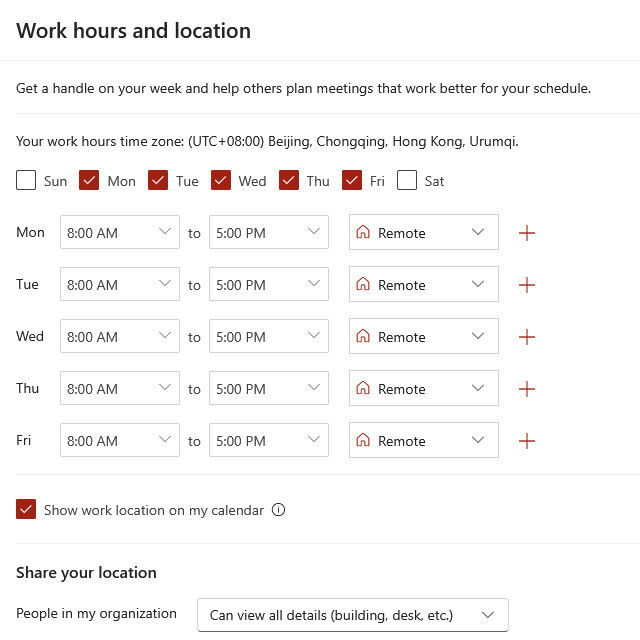The image size is (640, 640).
Task: Click info icon beside show work location
Action: tap(279, 510)
